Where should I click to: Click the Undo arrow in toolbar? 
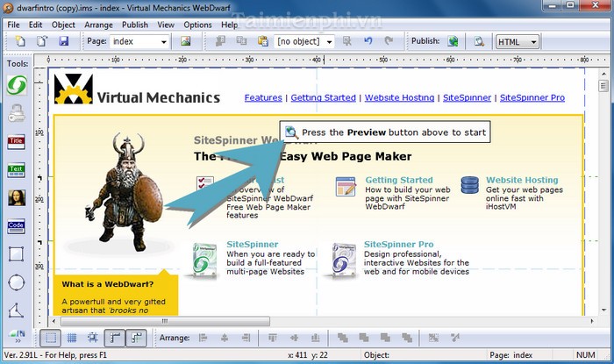(x=368, y=41)
